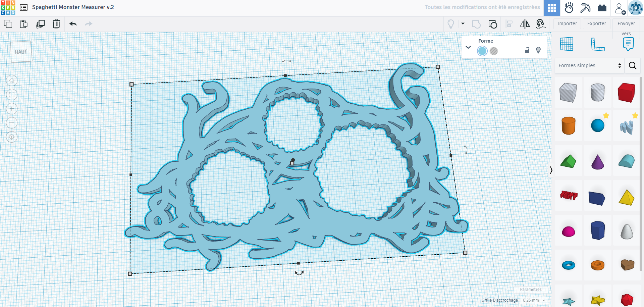644x307 pixels.
Task: Open the user profile avatar
Action: coord(636,8)
